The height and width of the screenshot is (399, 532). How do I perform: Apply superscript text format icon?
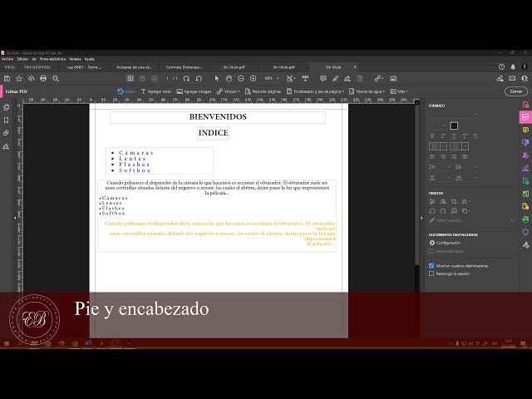[465, 136]
